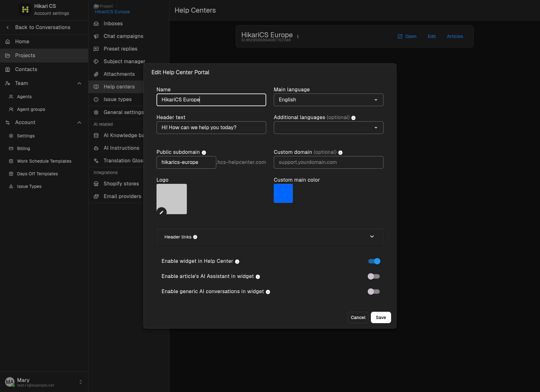The height and width of the screenshot is (392, 540).
Task: Click info icon next to Public subdomain
Action: coord(204,153)
